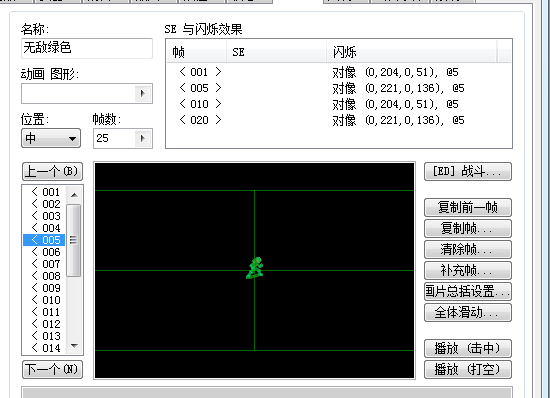Select frame 006 in the frame list
The height and width of the screenshot is (398, 550).
(44, 252)
